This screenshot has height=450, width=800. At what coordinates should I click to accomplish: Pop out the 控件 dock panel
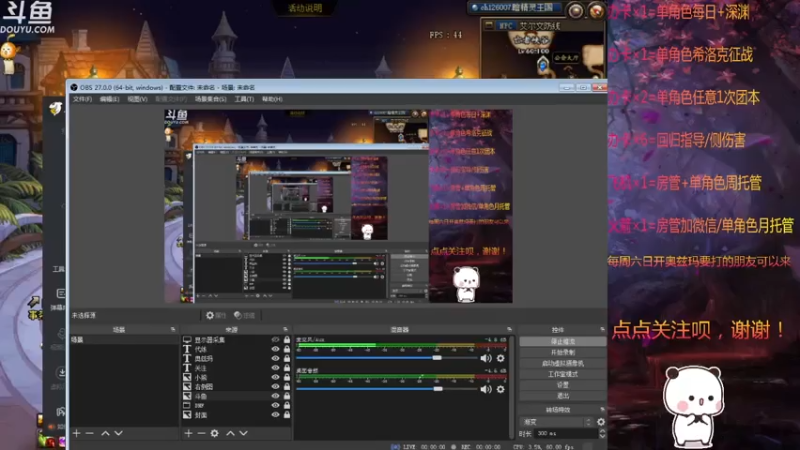[603, 330]
